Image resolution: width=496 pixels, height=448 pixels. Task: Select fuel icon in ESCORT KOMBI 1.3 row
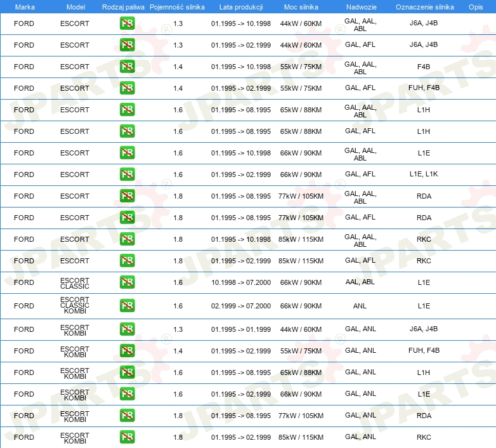(127, 329)
